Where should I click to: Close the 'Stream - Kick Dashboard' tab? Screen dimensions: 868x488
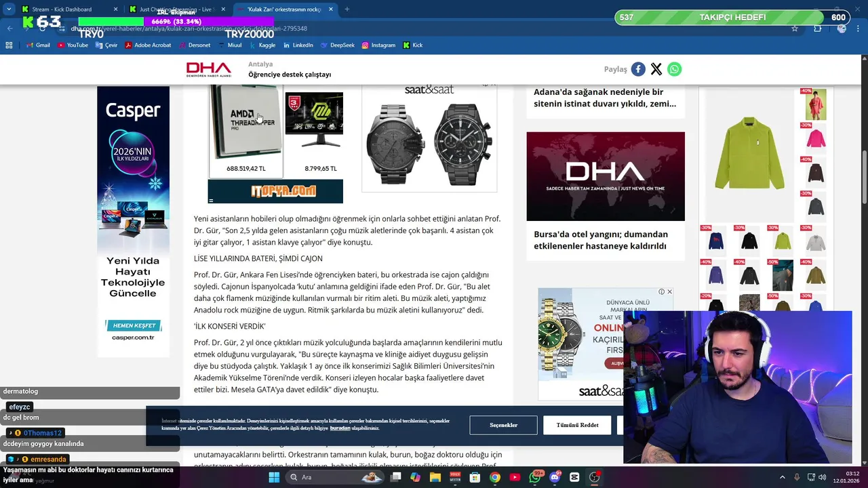115,9
